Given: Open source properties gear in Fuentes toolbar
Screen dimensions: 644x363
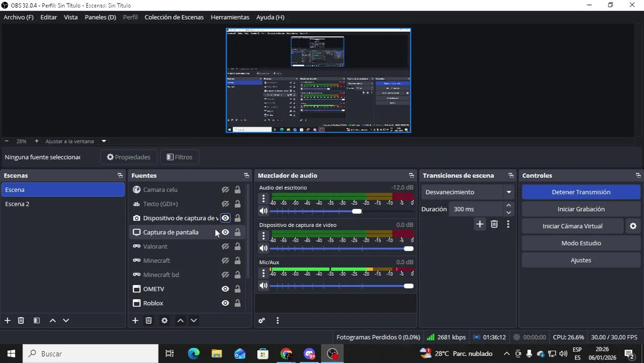Looking at the screenshot, I should [164, 321].
